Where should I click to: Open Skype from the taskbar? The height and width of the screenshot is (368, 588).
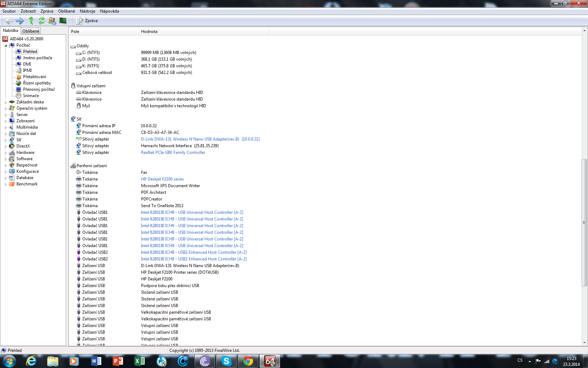(x=226, y=361)
